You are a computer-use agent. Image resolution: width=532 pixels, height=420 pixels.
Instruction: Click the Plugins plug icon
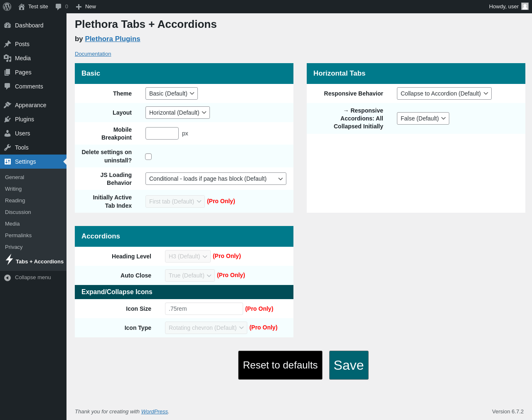pos(7,119)
